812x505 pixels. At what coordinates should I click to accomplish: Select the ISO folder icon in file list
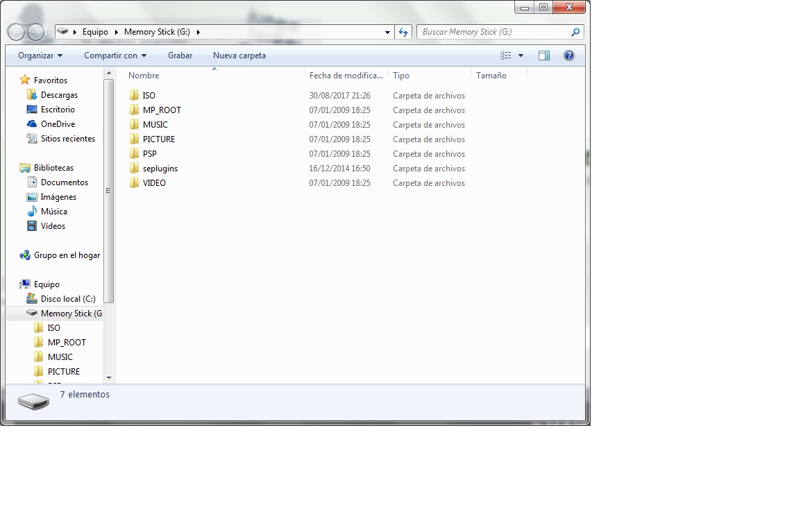tap(134, 95)
